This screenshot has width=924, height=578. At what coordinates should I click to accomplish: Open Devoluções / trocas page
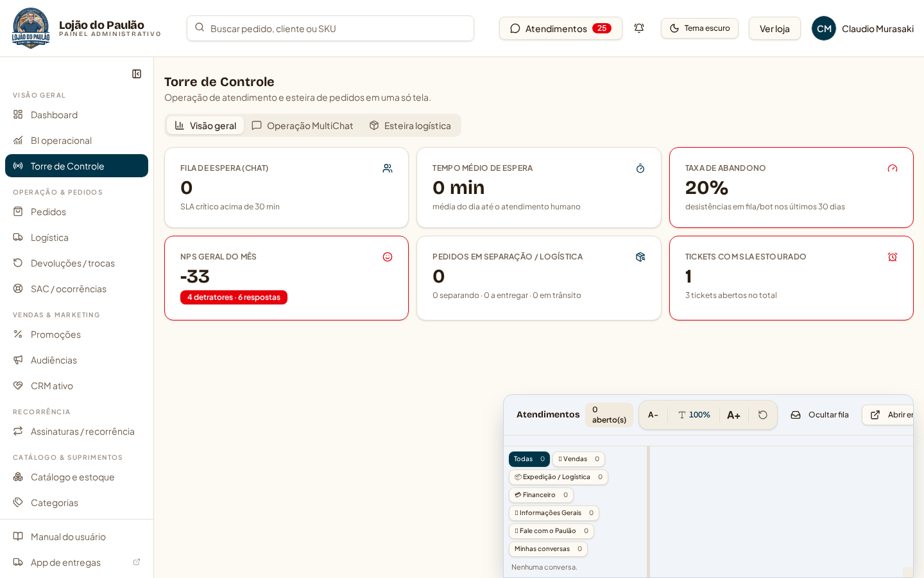coord(76,263)
